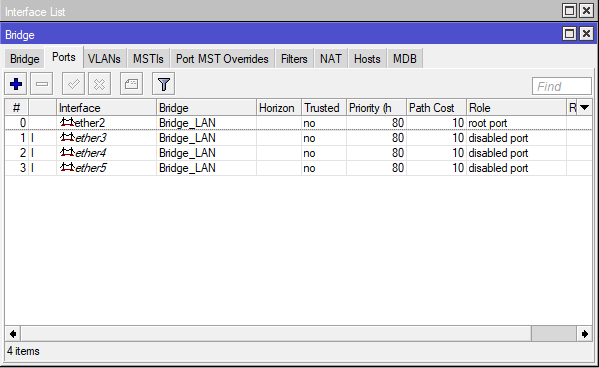The image size is (599, 368).
Task: Enable selected port with checkmark icon
Action: tap(73, 84)
